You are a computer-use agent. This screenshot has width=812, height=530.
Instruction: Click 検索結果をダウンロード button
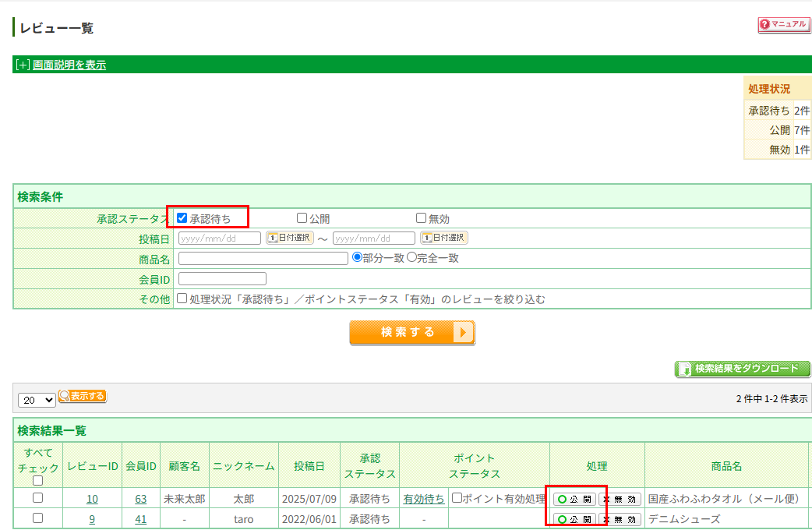742,369
